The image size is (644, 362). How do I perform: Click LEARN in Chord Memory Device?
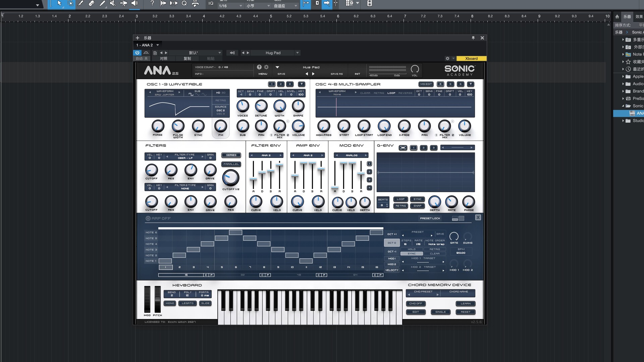(x=466, y=304)
